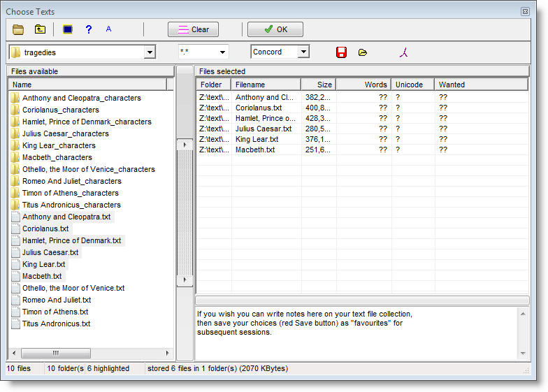
Task: Select Othello, the Moor of Venice.txt file
Action: click(x=69, y=288)
